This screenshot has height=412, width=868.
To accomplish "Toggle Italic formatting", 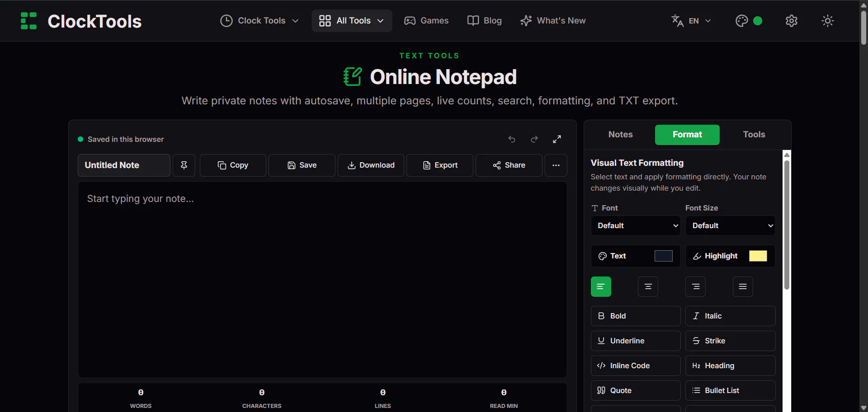I will (x=731, y=316).
